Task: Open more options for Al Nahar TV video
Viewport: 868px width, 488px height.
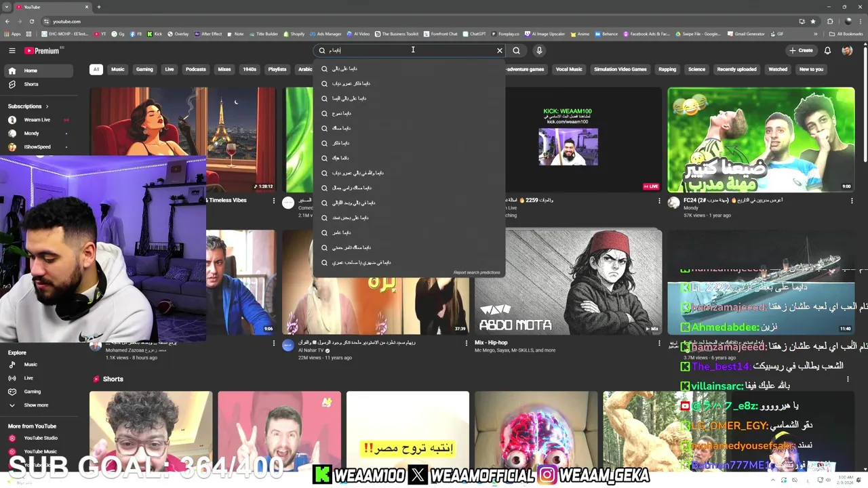Action: point(467,344)
